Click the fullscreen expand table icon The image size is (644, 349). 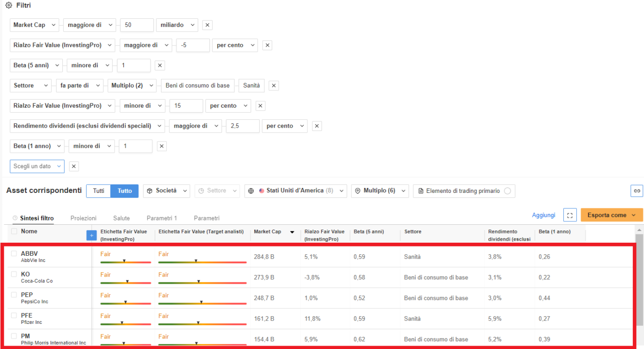pyautogui.click(x=570, y=215)
